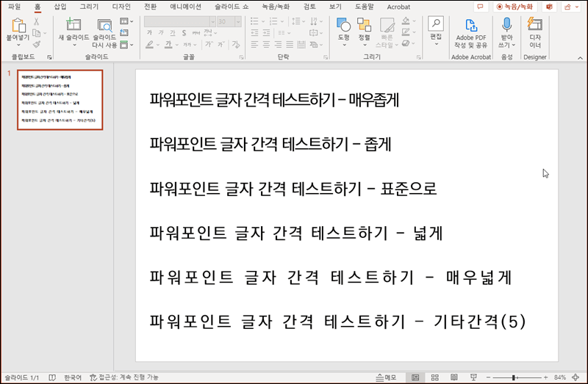Click the zoom out minus button
Screen dimensions: 588x384
pyautogui.click(x=488, y=377)
